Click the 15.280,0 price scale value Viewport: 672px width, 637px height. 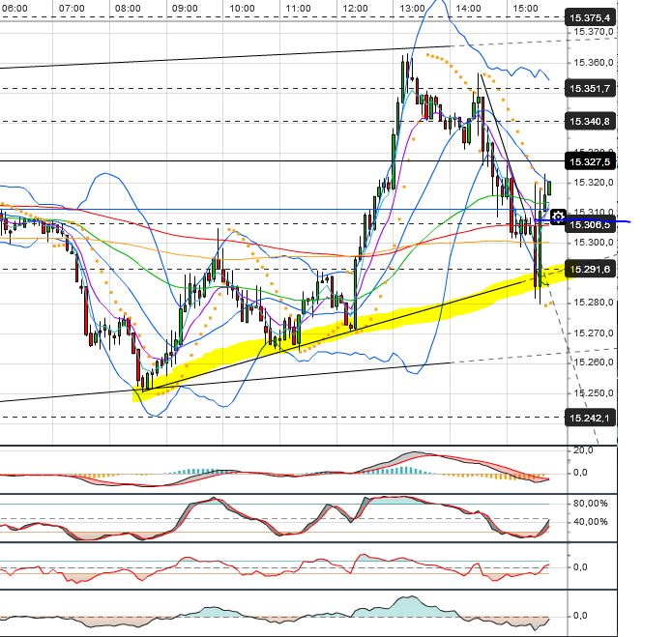coord(594,303)
